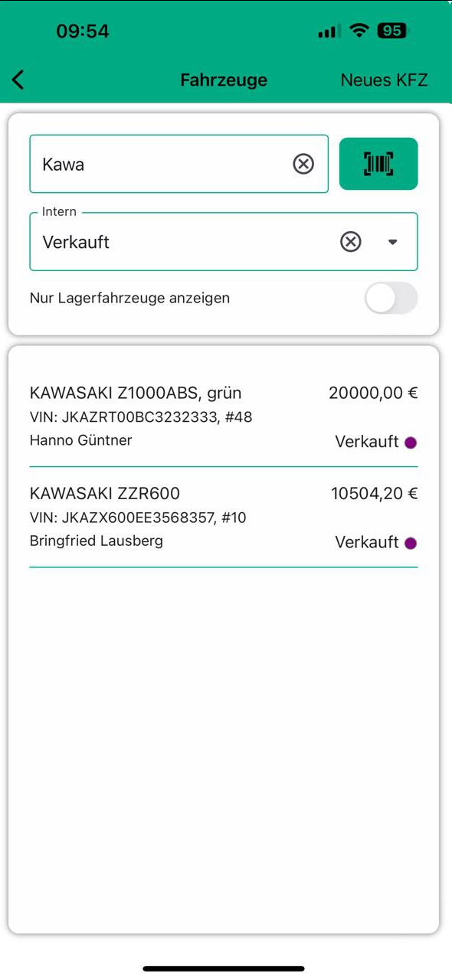The width and height of the screenshot is (452, 980).
Task: Tap purple status dot of Z1000ABS
Action: [411, 443]
